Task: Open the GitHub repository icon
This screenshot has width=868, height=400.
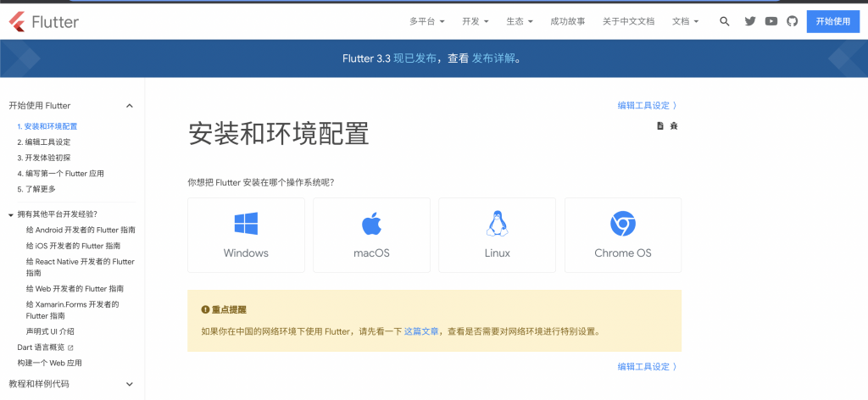Action: (x=793, y=22)
